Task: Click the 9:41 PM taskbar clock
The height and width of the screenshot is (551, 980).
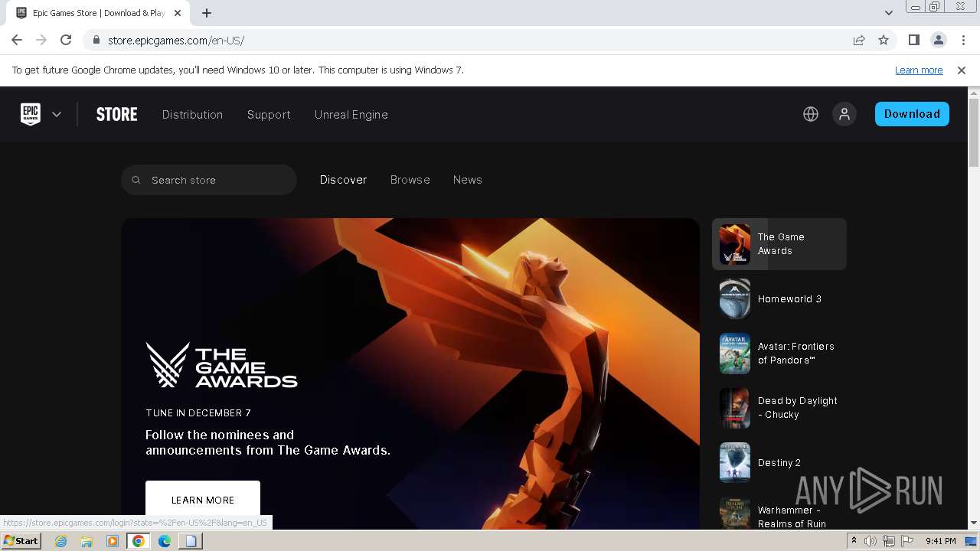Action: [940, 541]
